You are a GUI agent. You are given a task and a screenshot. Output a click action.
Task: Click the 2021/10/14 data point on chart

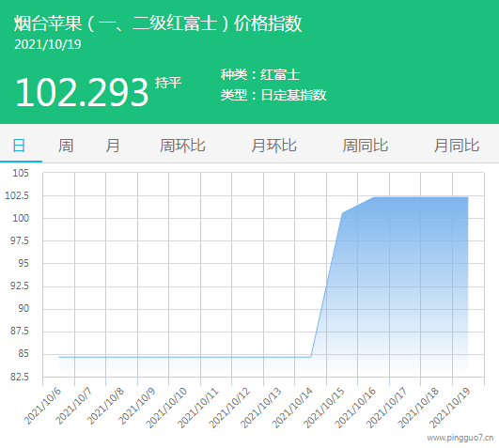click(311, 357)
